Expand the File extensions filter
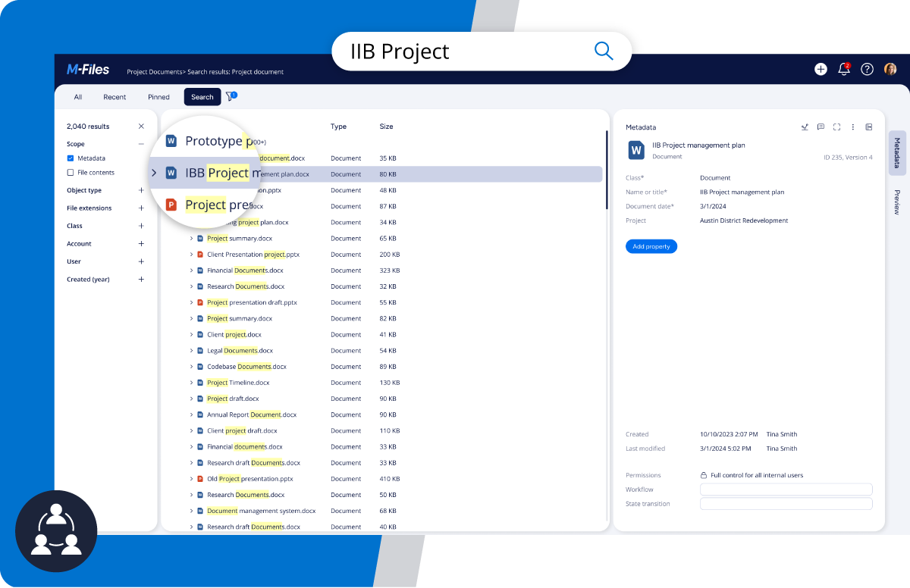This screenshot has width=910, height=588. pos(141,208)
